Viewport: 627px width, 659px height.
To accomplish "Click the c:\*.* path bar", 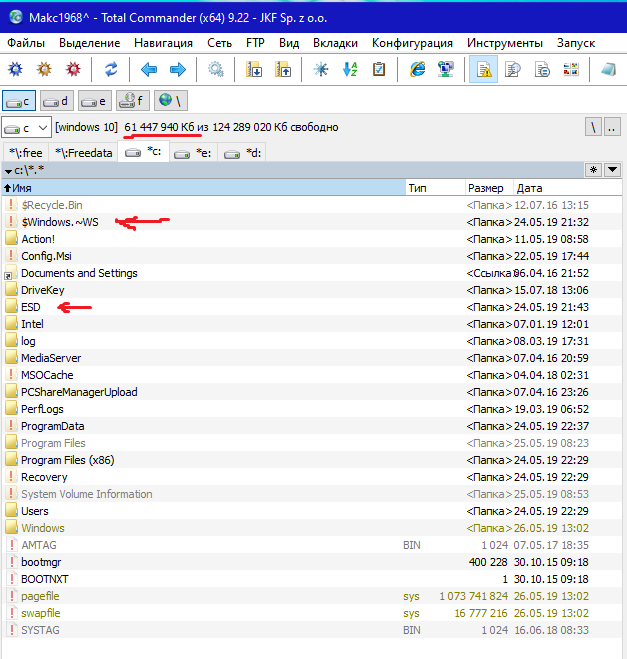I will pyautogui.click(x=292, y=170).
